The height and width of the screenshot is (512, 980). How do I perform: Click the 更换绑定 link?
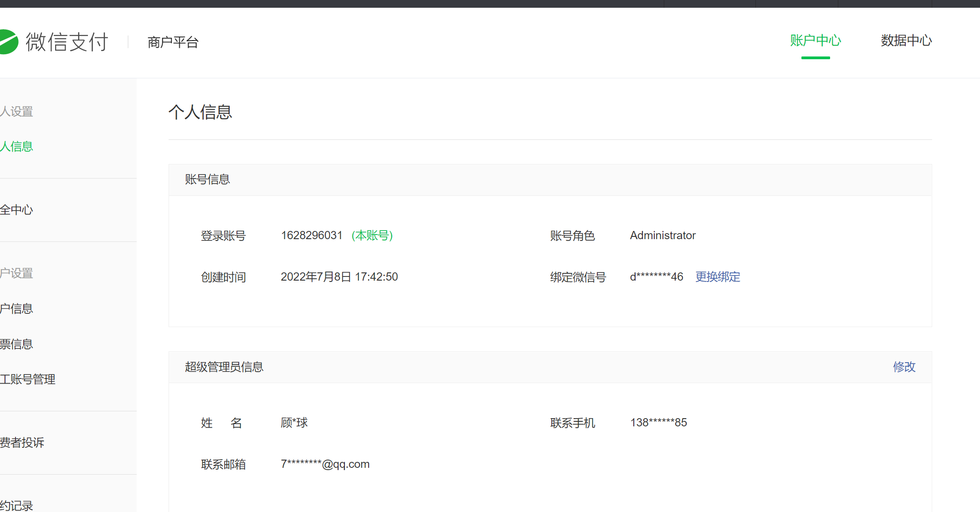coord(718,277)
